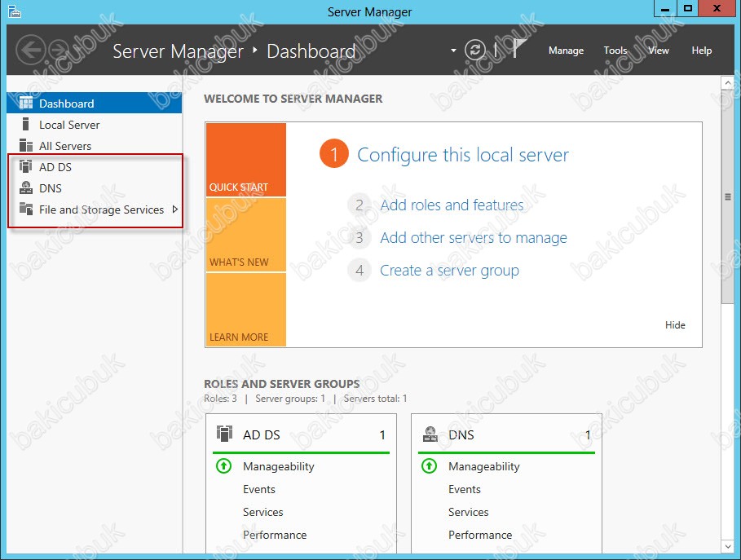Open Local Server in the sidebar
This screenshot has width=741, height=560.
[95, 125]
